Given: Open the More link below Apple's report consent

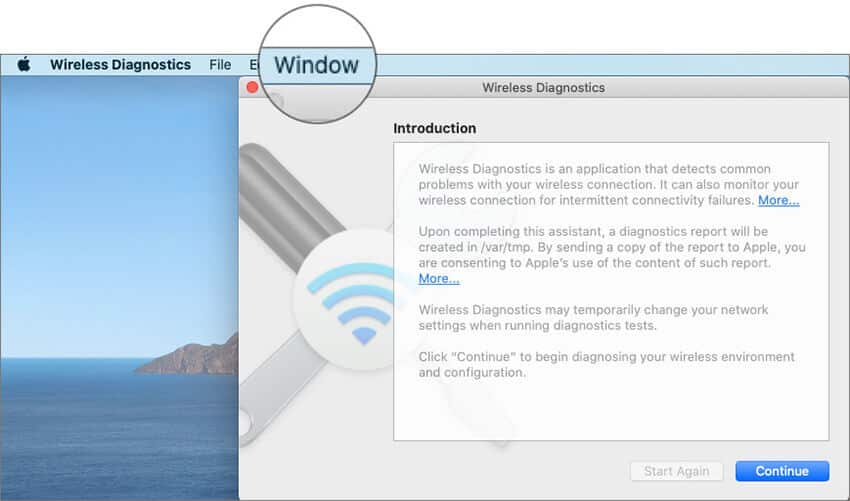Looking at the screenshot, I should 439,279.
